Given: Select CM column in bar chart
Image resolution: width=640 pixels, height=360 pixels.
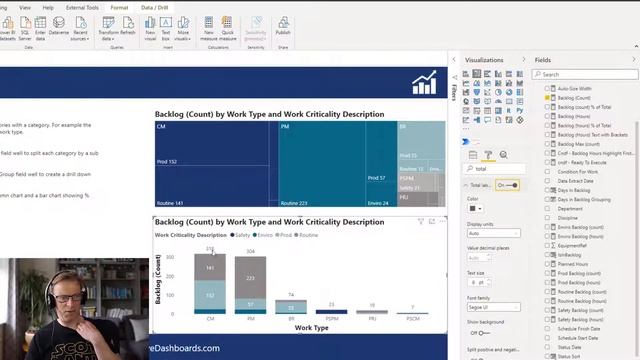Looking at the screenshot, I should click(x=210, y=284).
